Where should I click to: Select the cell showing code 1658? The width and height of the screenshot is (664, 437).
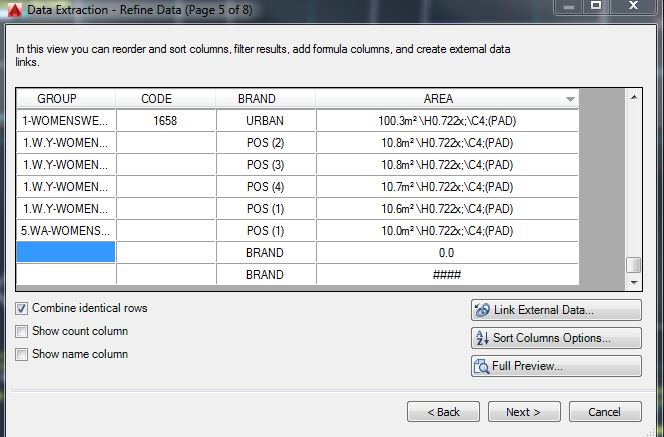point(166,121)
